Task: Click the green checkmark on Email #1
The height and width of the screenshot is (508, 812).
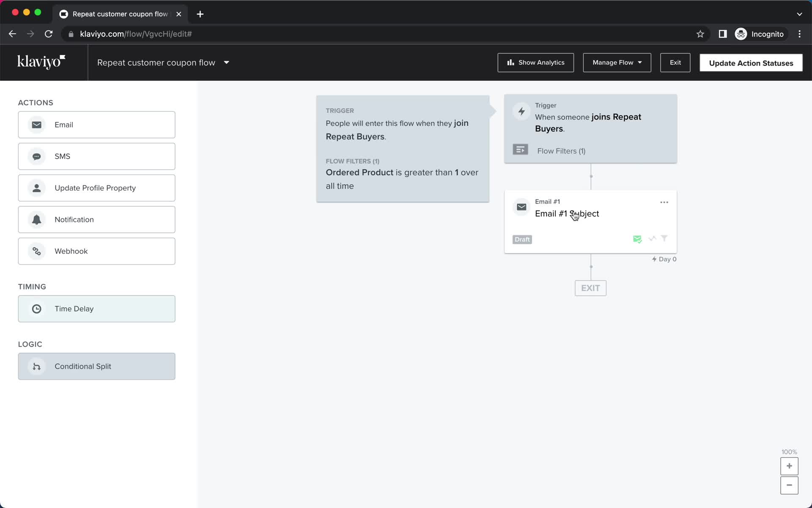Action: click(x=637, y=239)
